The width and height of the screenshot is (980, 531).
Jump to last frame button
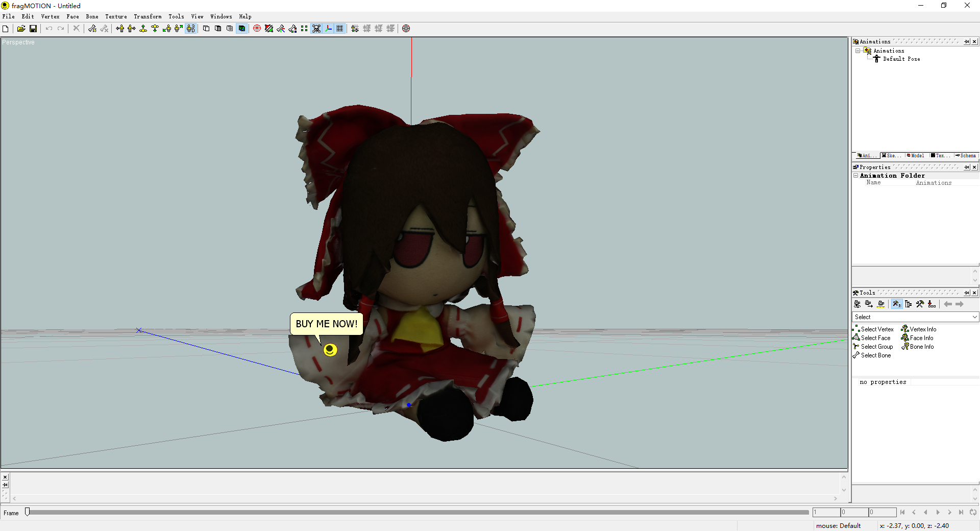[x=961, y=512]
